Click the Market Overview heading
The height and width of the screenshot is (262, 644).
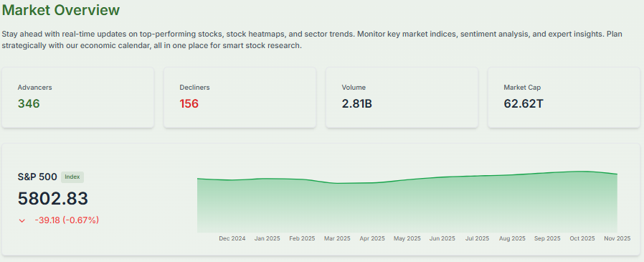click(x=61, y=10)
